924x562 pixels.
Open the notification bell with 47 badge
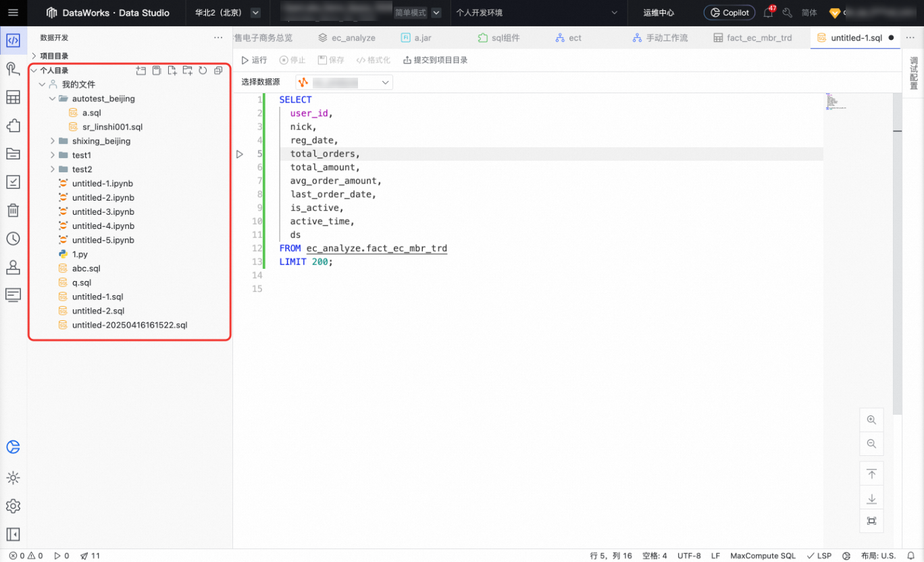(769, 12)
